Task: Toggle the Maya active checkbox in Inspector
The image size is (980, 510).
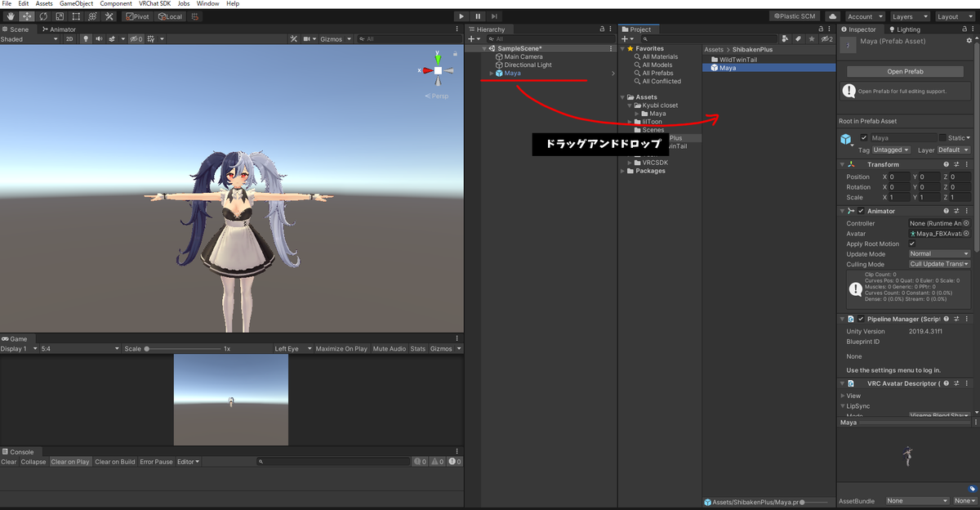Action: [x=864, y=138]
